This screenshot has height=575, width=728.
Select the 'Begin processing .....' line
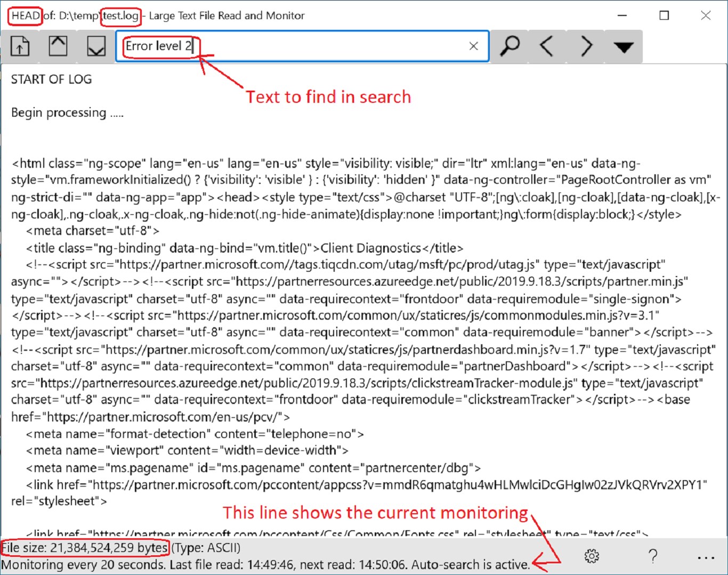pos(67,113)
